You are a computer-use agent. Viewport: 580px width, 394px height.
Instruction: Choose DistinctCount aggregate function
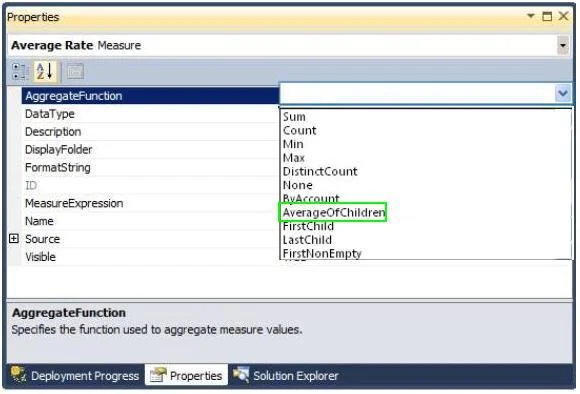pyautogui.click(x=320, y=171)
